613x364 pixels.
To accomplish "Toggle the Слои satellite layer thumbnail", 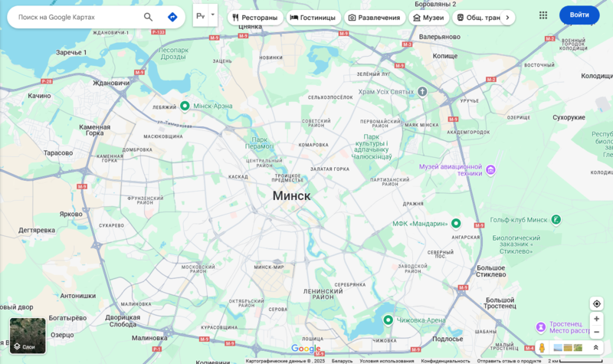I will pos(28,336).
